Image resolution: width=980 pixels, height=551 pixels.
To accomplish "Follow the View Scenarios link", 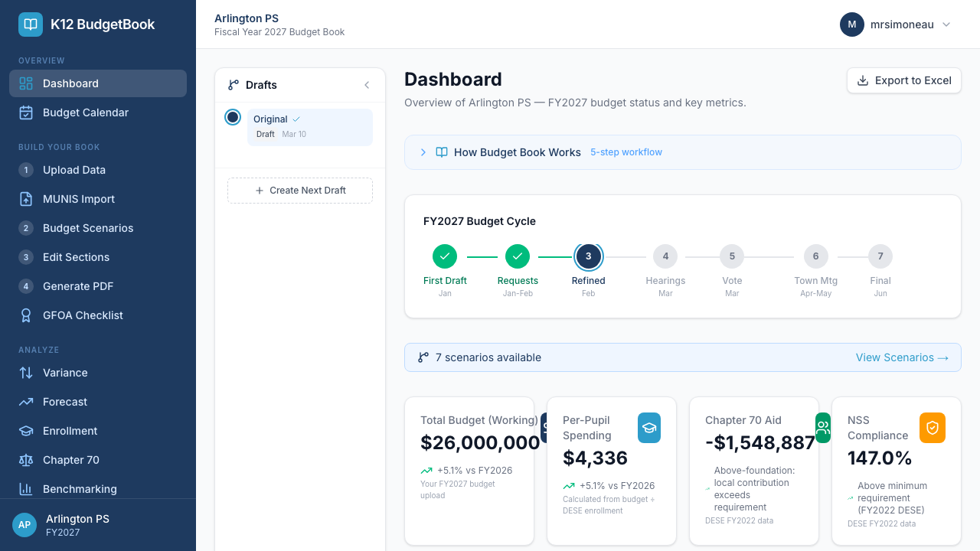I will coord(902,357).
